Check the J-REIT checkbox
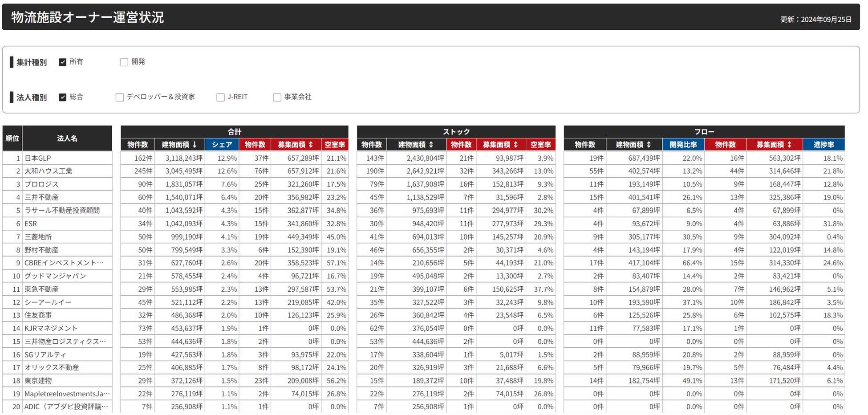 coord(220,97)
